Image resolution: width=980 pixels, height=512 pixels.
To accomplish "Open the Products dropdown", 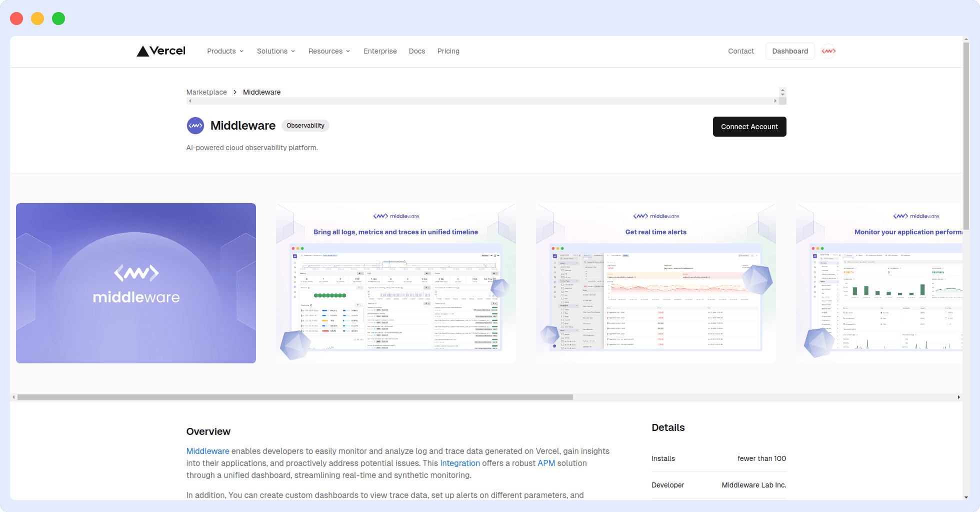I will [x=224, y=51].
